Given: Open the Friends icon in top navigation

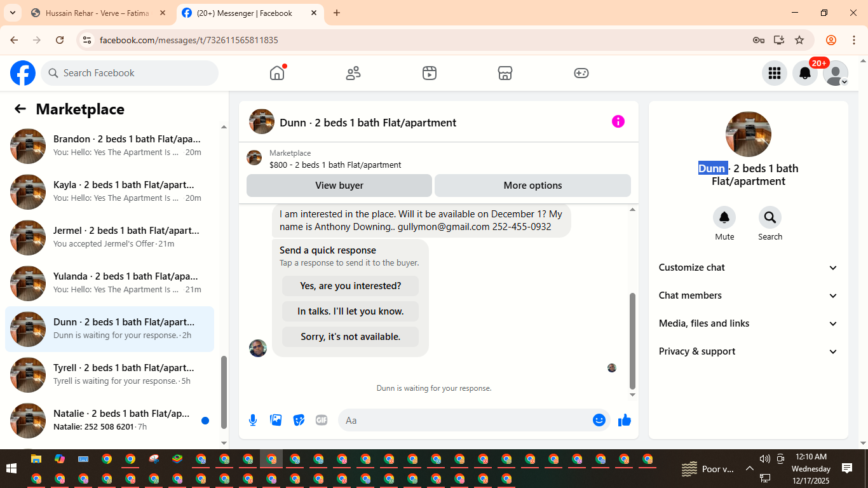Looking at the screenshot, I should coord(353,73).
